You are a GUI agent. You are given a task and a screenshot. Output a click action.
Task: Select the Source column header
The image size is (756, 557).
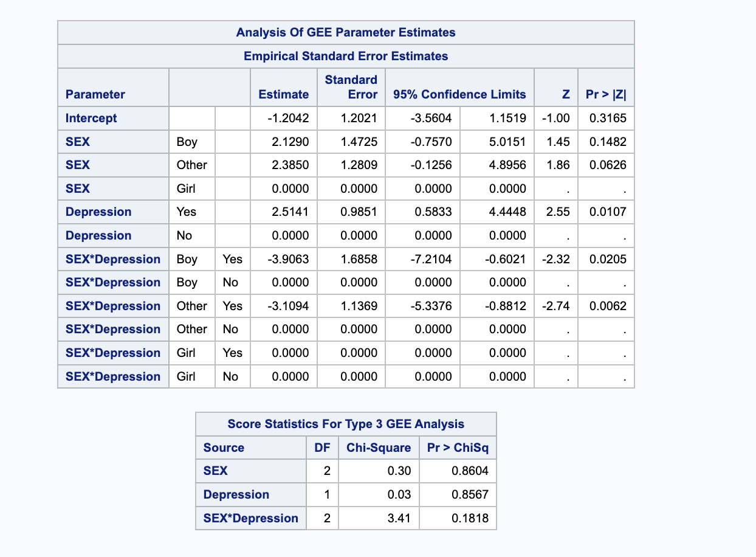coord(224,448)
